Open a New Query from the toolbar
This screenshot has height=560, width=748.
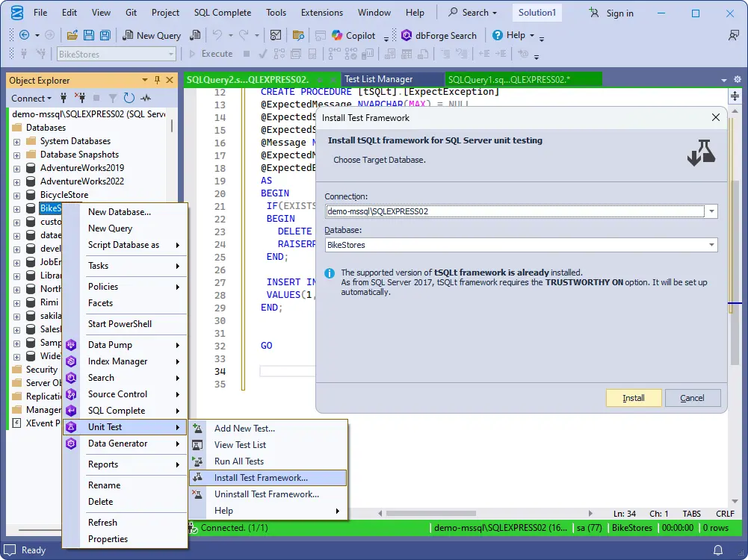click(x=152, y=35)
